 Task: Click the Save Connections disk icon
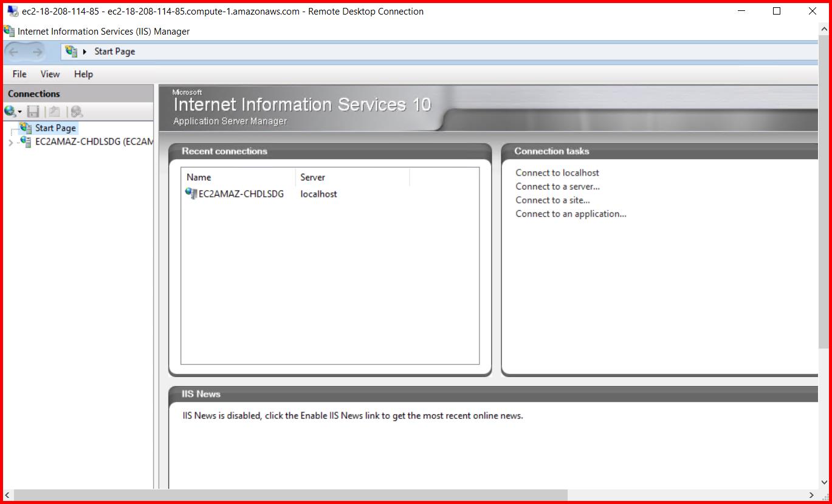point(32,111)
